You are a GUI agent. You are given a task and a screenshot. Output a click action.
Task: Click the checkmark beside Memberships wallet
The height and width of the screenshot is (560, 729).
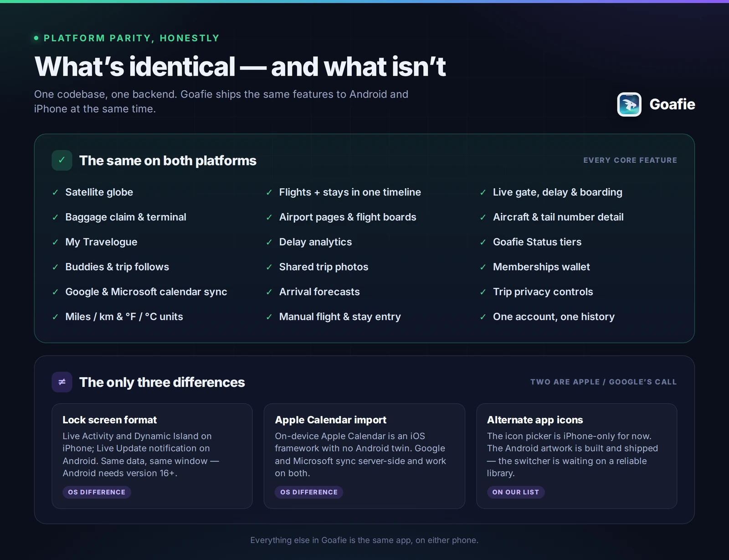pos(483,267)
